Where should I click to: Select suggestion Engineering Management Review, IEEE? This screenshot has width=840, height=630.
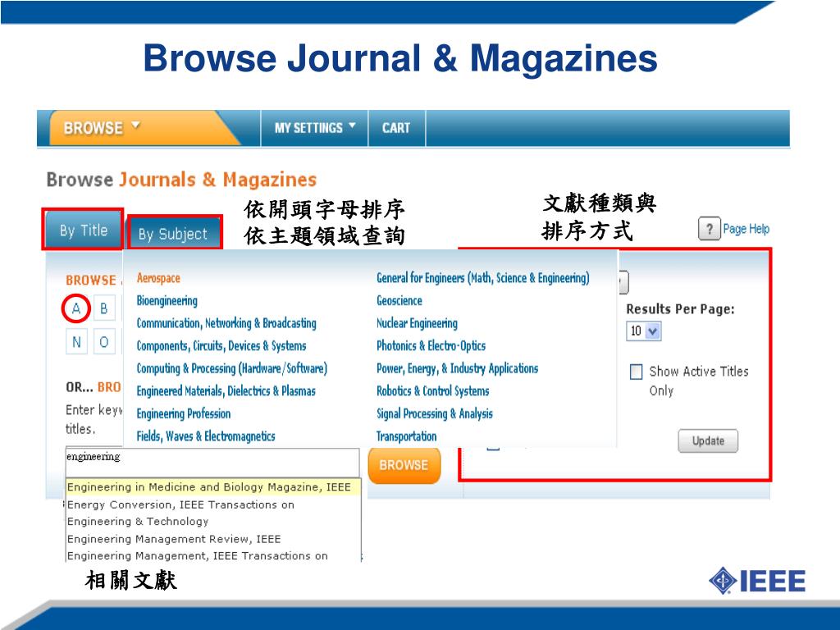213,539
